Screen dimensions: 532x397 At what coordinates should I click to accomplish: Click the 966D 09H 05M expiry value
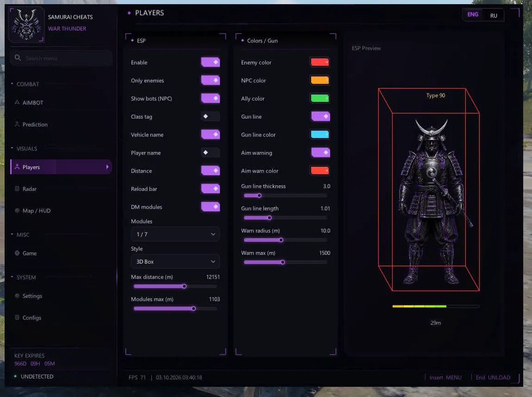pyautogui.click(x=35, y=363)
